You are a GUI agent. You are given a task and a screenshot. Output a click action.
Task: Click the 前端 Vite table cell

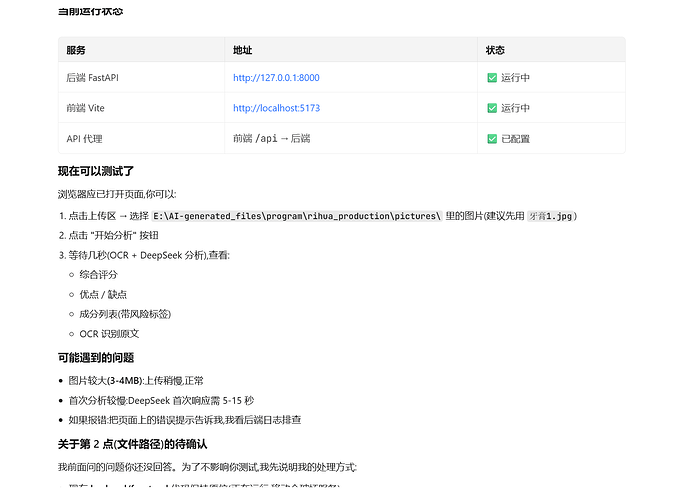click(141, 108)
